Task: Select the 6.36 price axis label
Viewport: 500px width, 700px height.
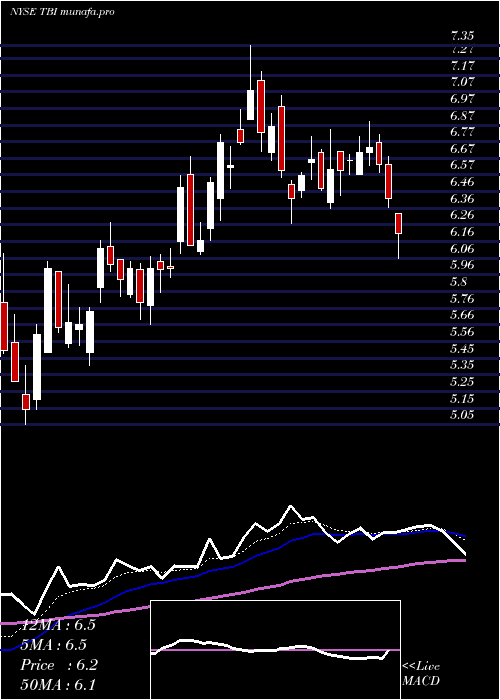Action: point(462,199)
